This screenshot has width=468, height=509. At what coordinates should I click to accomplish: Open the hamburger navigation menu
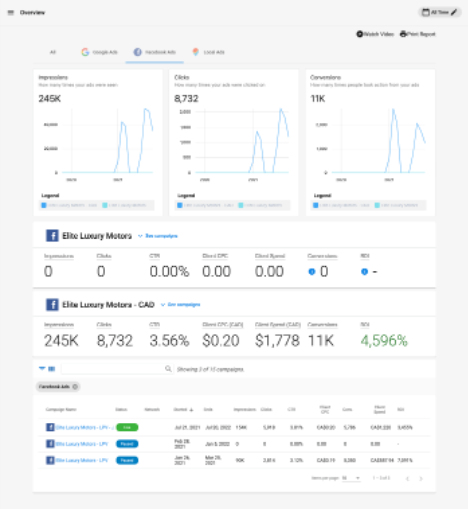pyautogui.click(x=11, y=13)
